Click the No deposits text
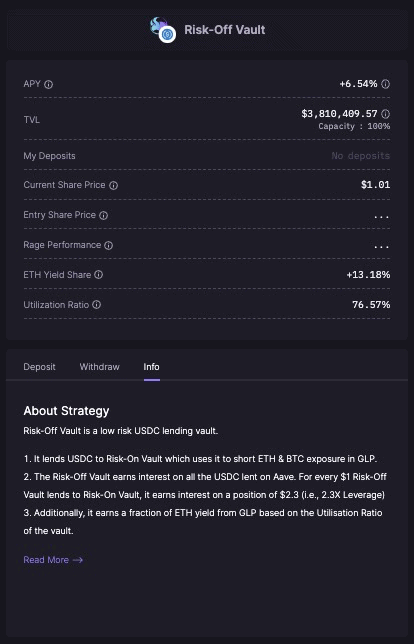The image size is (414, 644). tap(361, 156)
